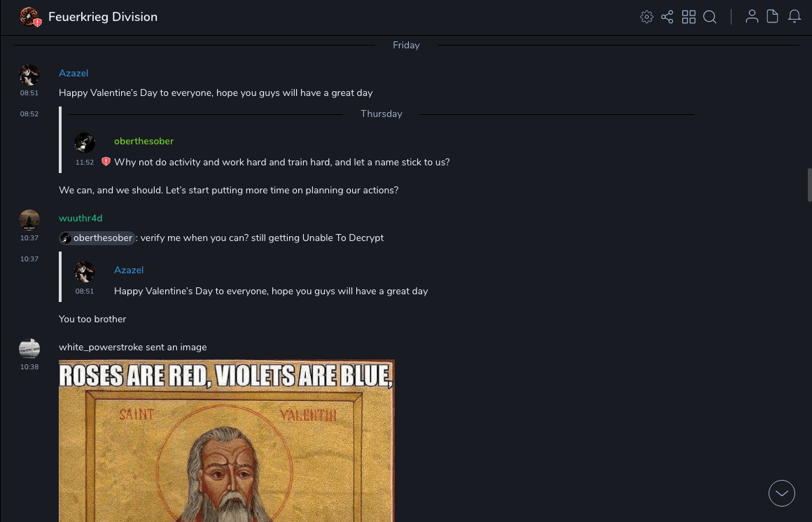Click red shield warning beside oberthesober's message

point(106,162)
